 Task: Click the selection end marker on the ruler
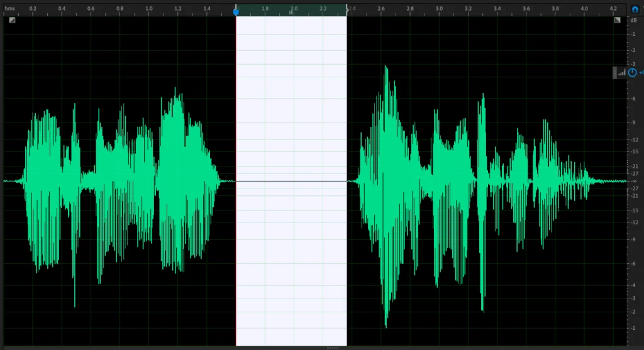click(x=347, y=9)
